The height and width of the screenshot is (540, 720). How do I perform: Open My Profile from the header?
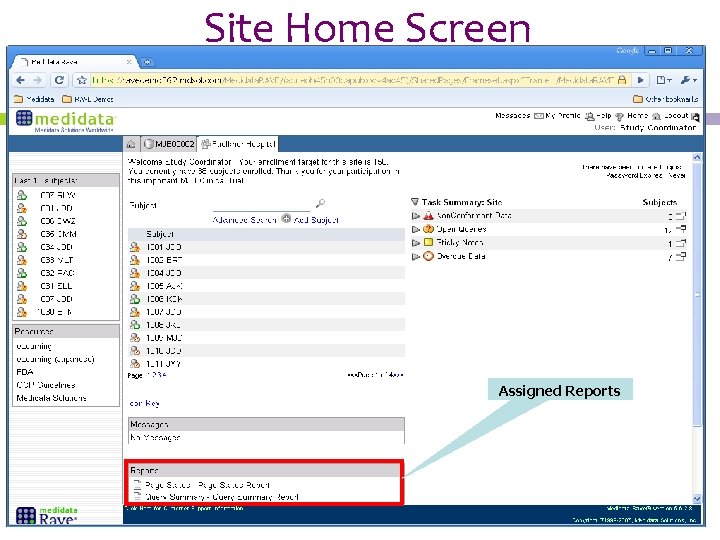563,116
